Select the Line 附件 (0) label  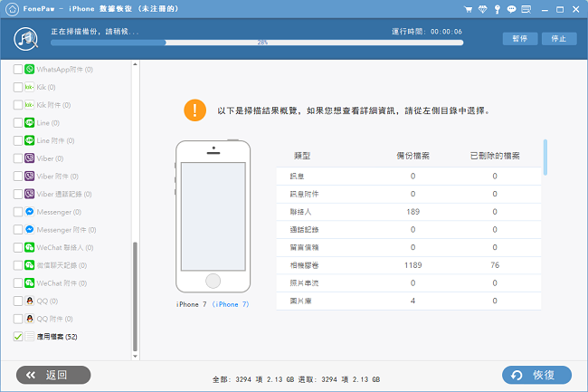(x=55, y=140)
